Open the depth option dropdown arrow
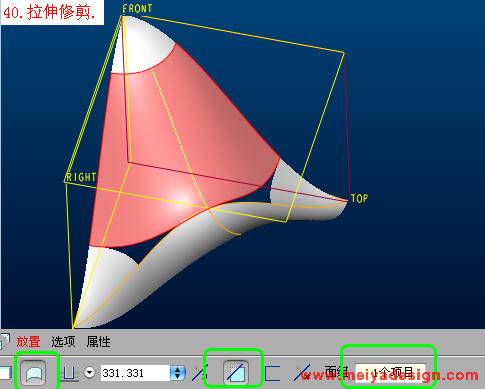 tap(89, 373)
